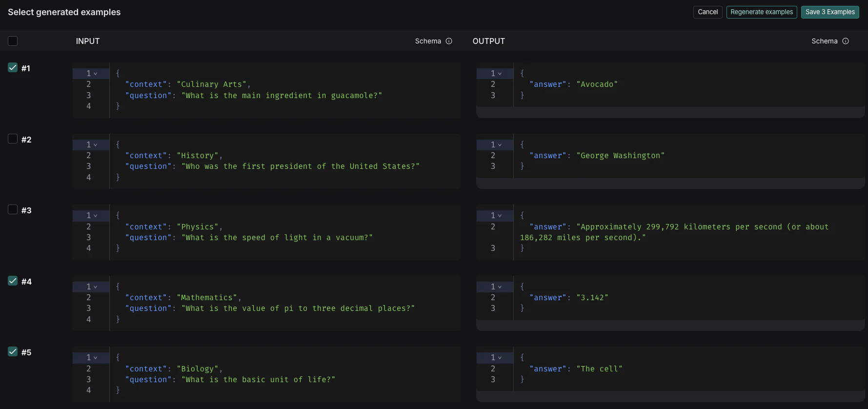Click the "3.142" answer value

point(592,298)
